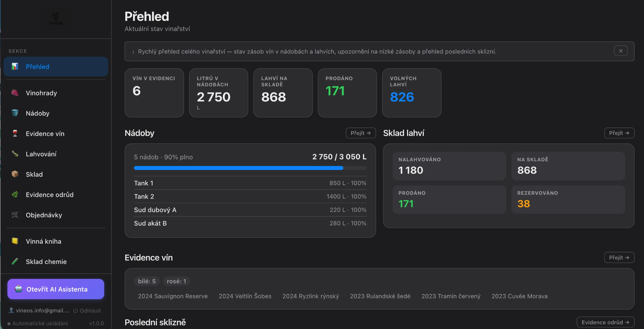Click the yellow book icon for Vinná kniha
The height and width of the screenshot is (329, 644).
(x=15, y=241)
